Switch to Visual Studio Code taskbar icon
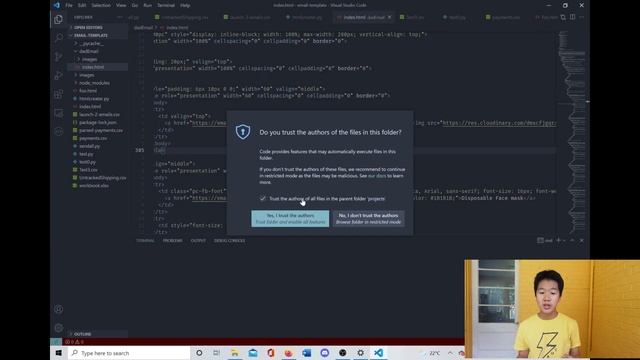640x360 pixels. (378, 353)
